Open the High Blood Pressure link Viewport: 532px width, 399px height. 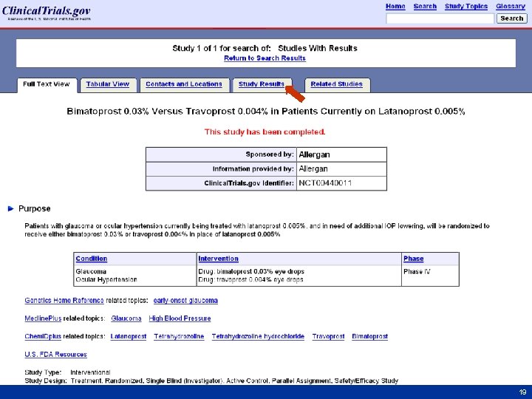click(180, 318)
